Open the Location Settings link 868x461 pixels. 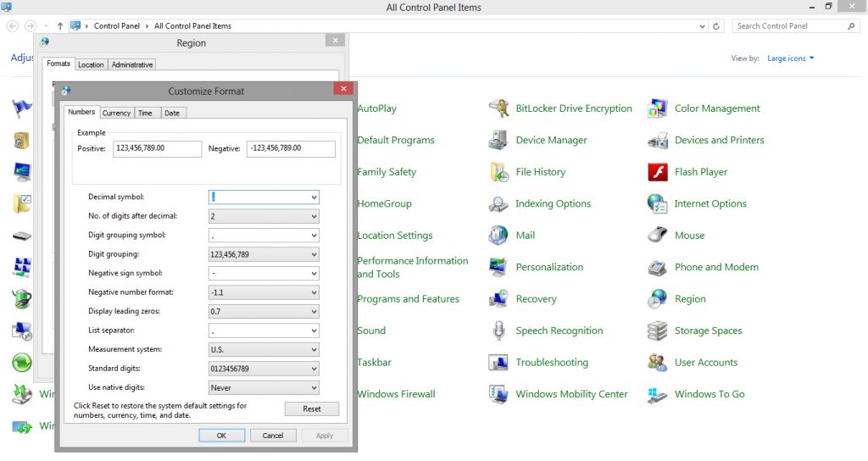(x=395, y=236)
